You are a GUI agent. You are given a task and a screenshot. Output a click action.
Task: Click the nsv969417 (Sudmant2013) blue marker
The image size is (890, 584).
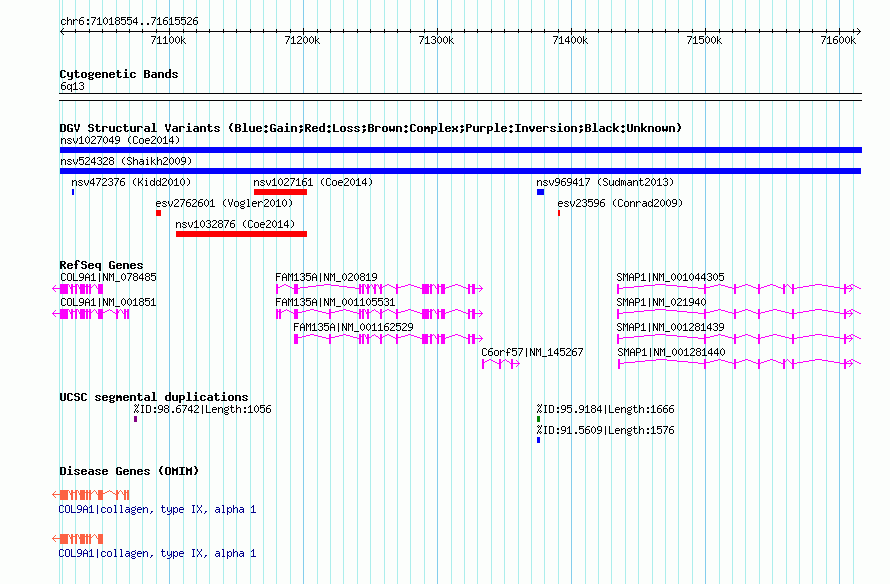click(x=540, y=192)
